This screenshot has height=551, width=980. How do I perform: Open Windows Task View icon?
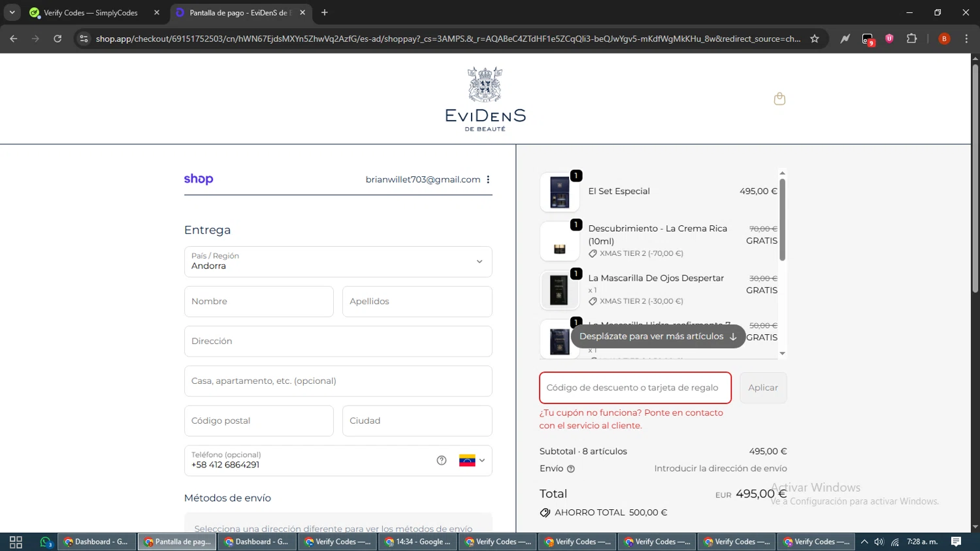click(16, 542)
